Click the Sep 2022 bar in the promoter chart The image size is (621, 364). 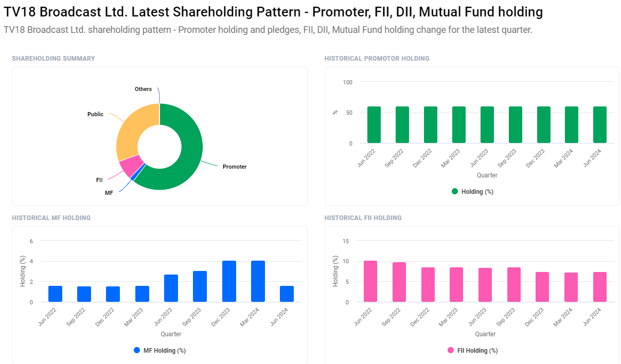pos(402,125)
